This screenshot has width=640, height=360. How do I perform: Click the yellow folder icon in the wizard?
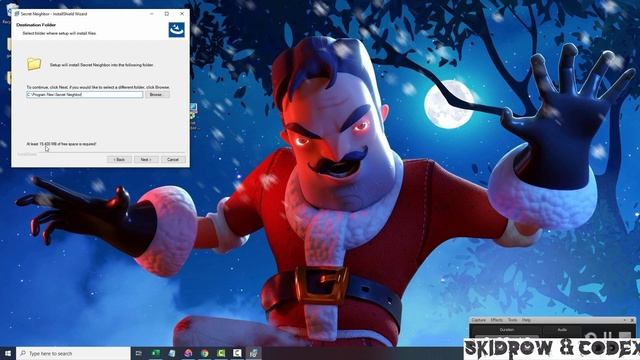(34, 64)
